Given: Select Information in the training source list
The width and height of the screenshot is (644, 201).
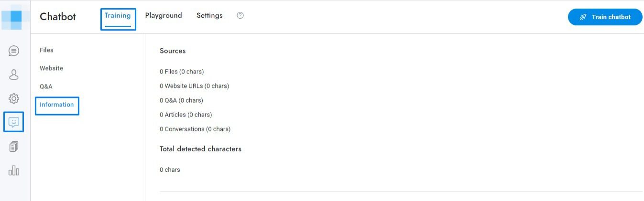Looking at the screenshot, I should click(56, 105).
